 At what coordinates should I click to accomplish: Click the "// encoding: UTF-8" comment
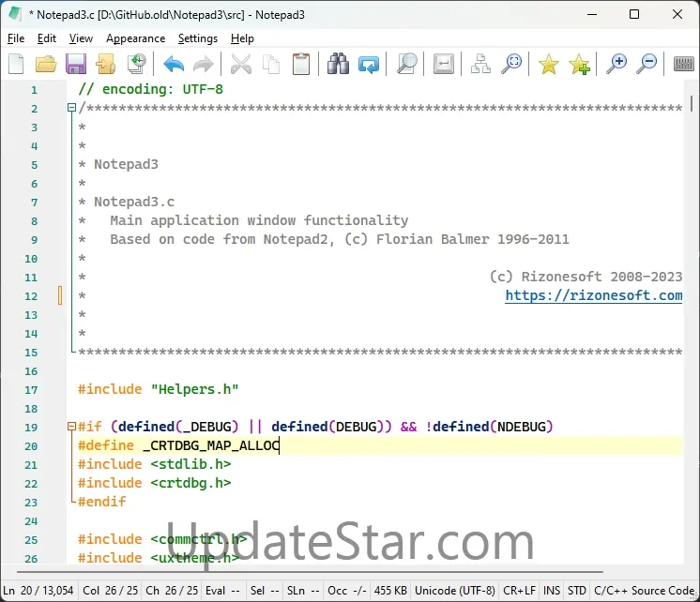click(x=150, y=89)
